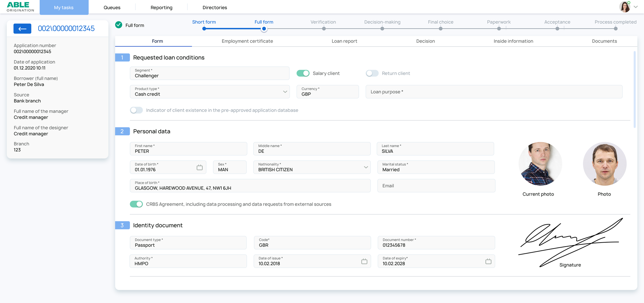The width and height of the screenshot is (644, 303).
Task: Open the calendar for Date of expiry
Action: (x=488, y=261)
